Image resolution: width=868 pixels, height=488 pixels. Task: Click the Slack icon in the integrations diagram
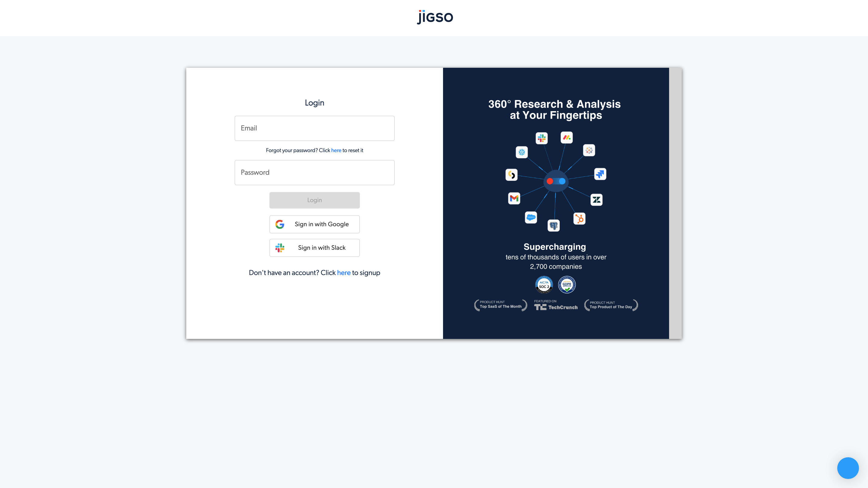[542, 138]
